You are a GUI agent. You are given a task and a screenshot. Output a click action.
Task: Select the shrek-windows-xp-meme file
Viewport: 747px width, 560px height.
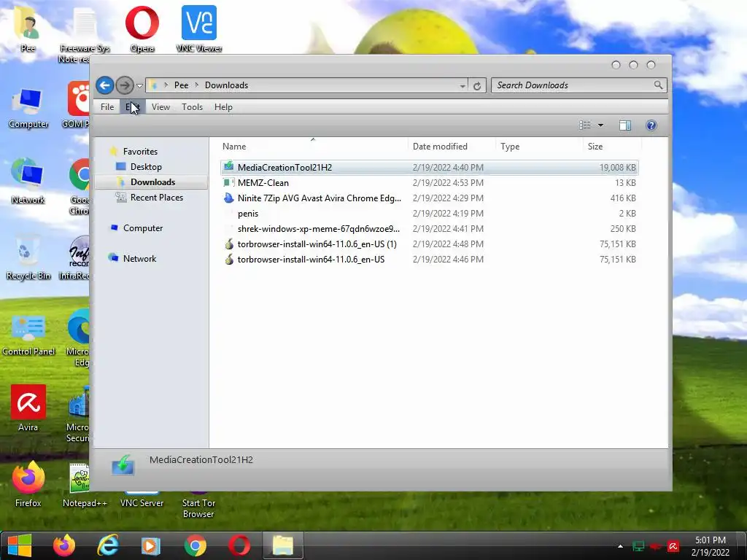(429, 228)
